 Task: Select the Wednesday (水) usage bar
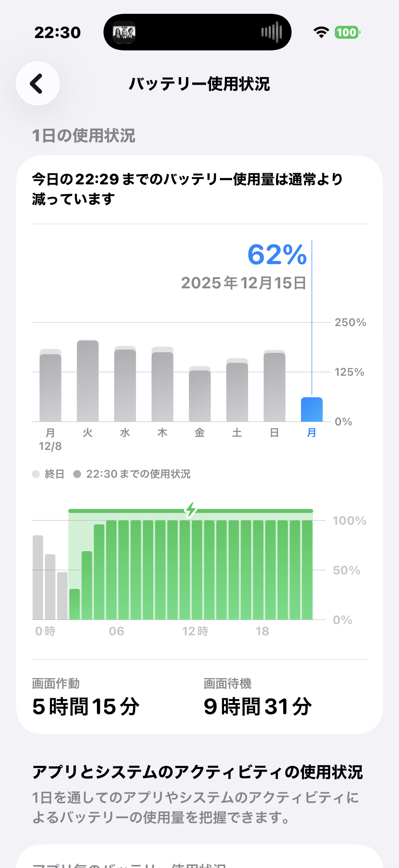[125, 385]
